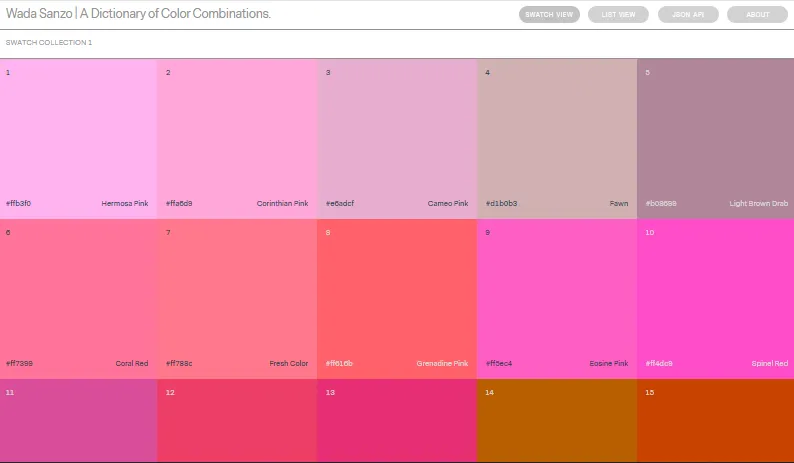Pick swatch number 15

[715, 421]
